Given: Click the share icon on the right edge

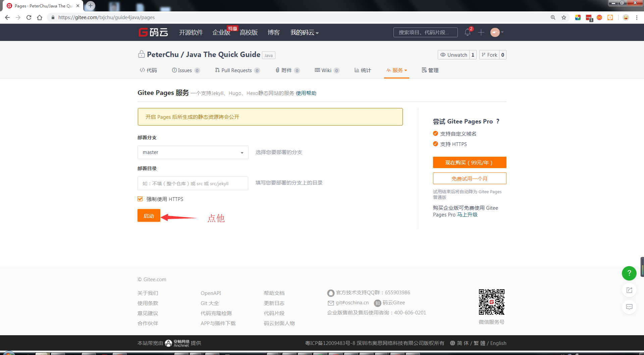Looking at the screenshot, I should [x=629, y=290].
